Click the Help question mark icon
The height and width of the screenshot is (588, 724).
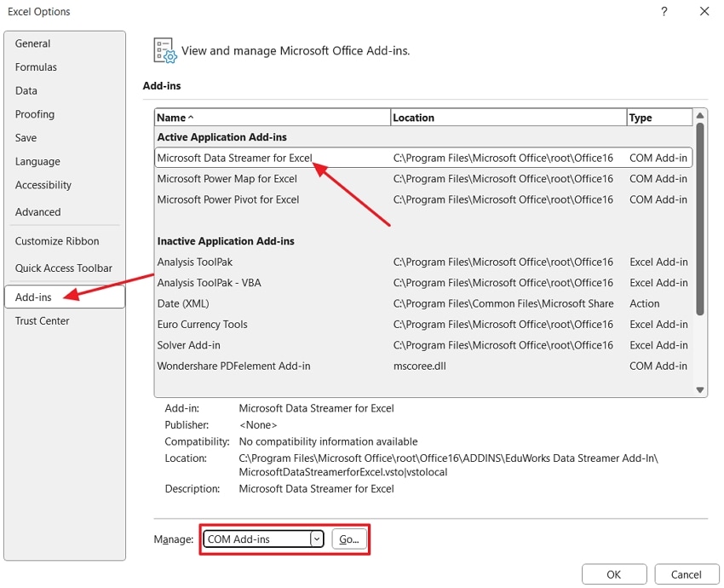coord(663,11)
